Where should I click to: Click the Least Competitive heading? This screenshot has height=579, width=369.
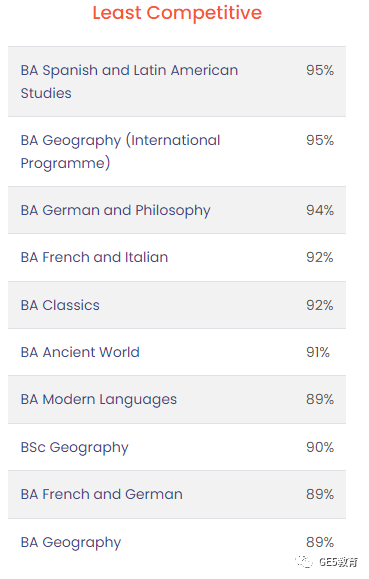177,13
